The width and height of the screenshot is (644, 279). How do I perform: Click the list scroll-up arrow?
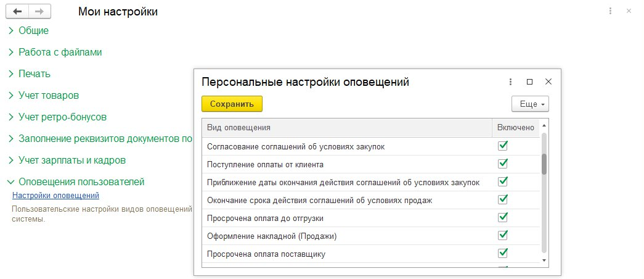(544, 127)
